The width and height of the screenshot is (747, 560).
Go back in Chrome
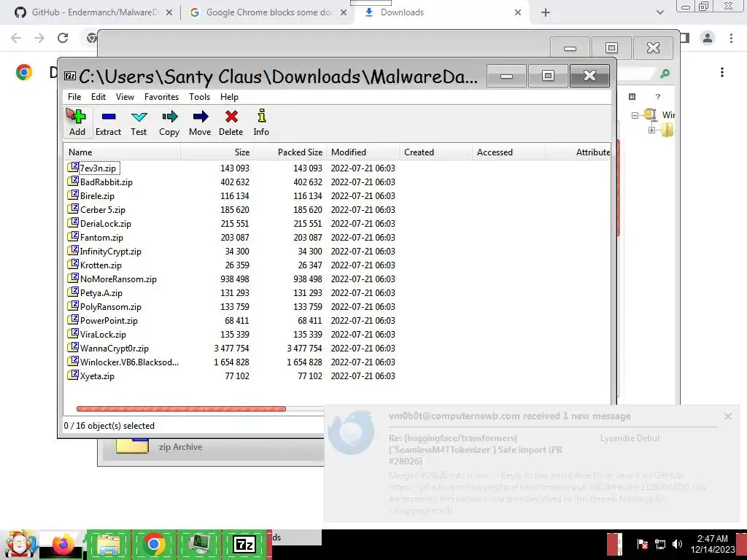pos(16,38)
